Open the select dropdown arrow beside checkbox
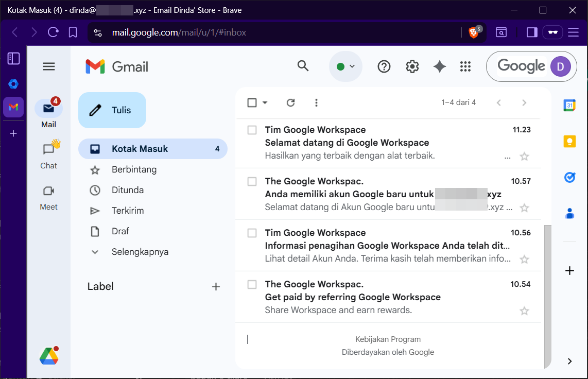Image resolution: width=588 pixels, height=379 pixels. (x=265, y=102)
